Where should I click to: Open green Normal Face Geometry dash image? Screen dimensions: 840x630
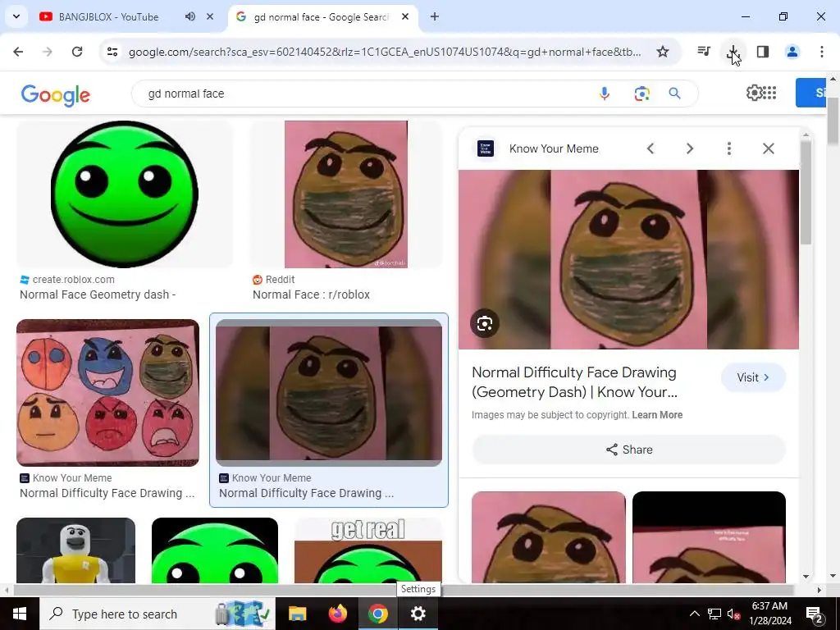pyautogui.click(x=125, y=194)
